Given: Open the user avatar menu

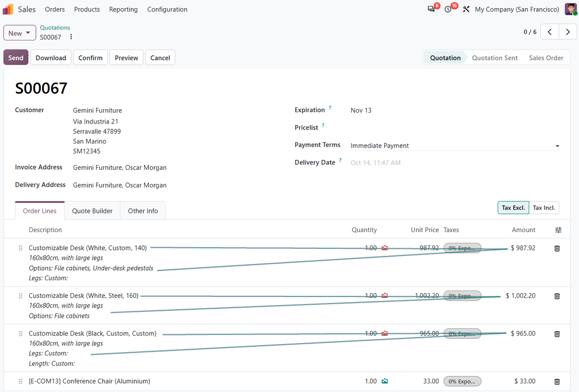Looking at the screenshot, I should (570, 9).
